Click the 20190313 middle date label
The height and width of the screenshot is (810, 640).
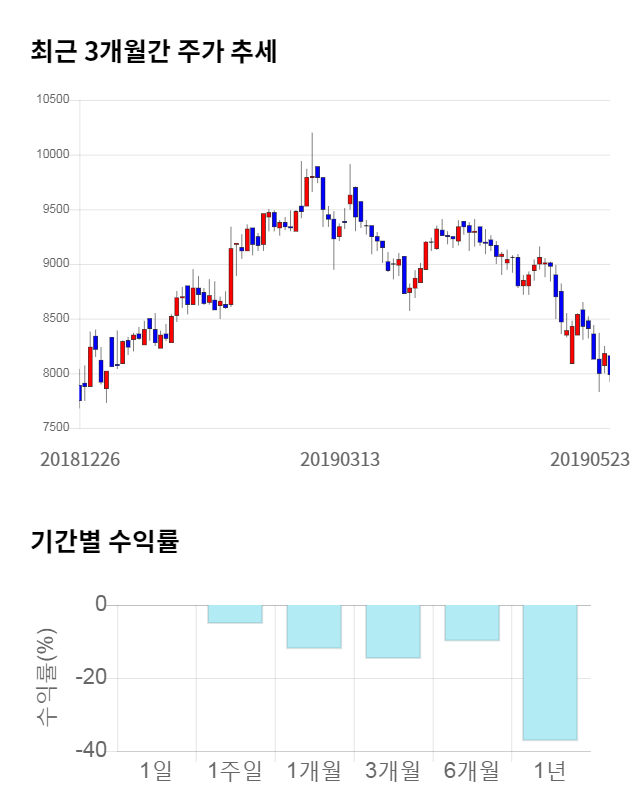340,459
